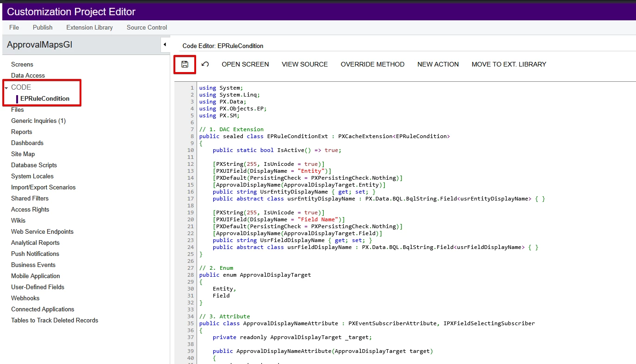Open the User-Defined Fields section
This screenshot has width=636, height=364.
[38, 287]
